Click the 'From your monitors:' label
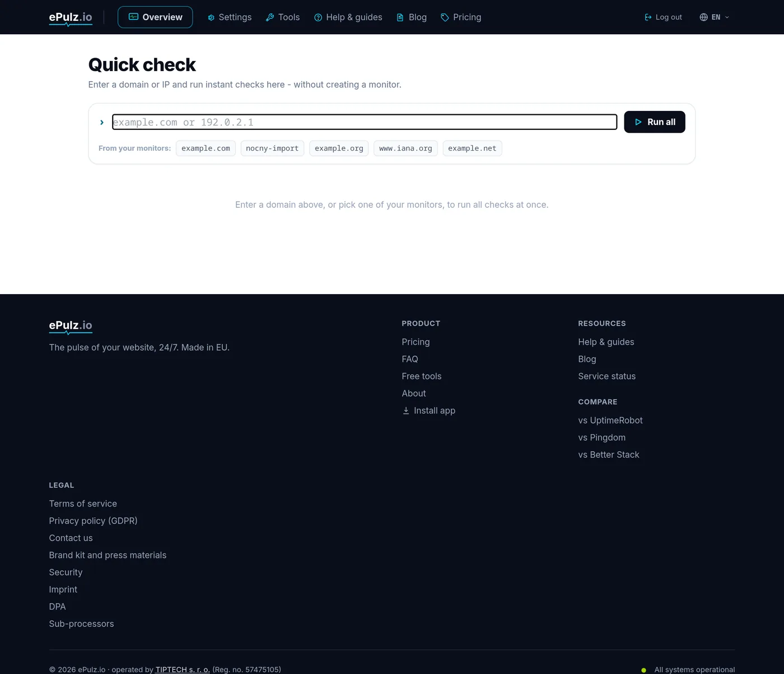784x674 pixels. [135, 148]
